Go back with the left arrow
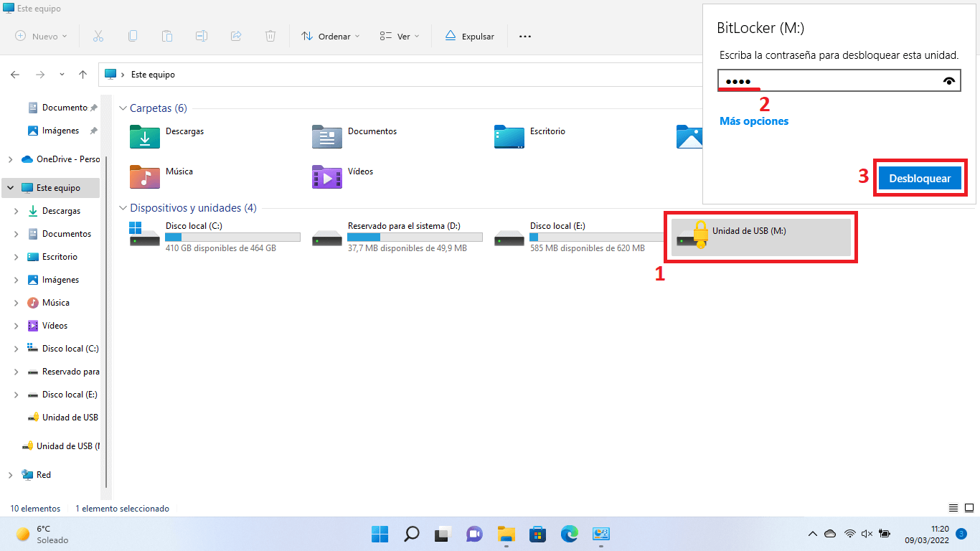The width and height of the screenshot is (980, 551). pyautogui.click(x=15, y=75)
